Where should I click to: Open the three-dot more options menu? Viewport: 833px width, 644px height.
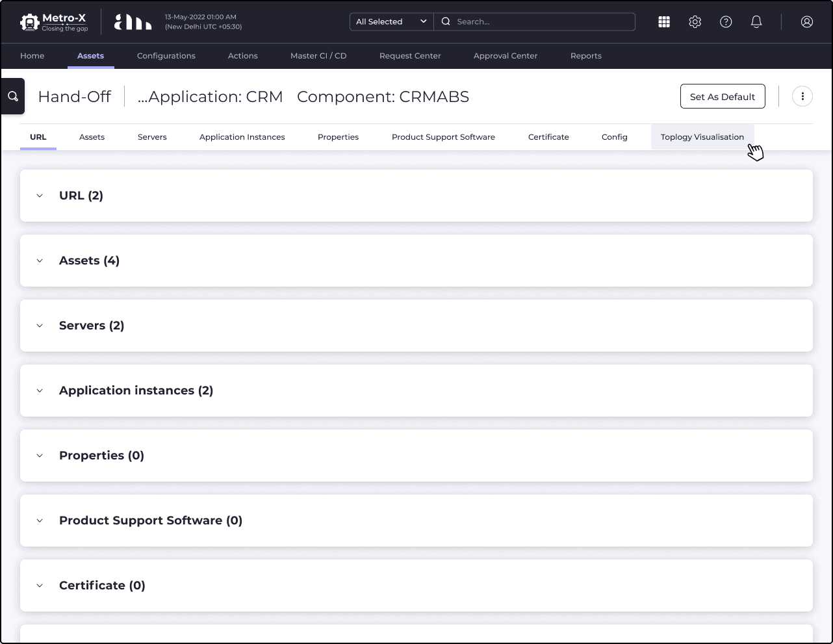point(802,96)
